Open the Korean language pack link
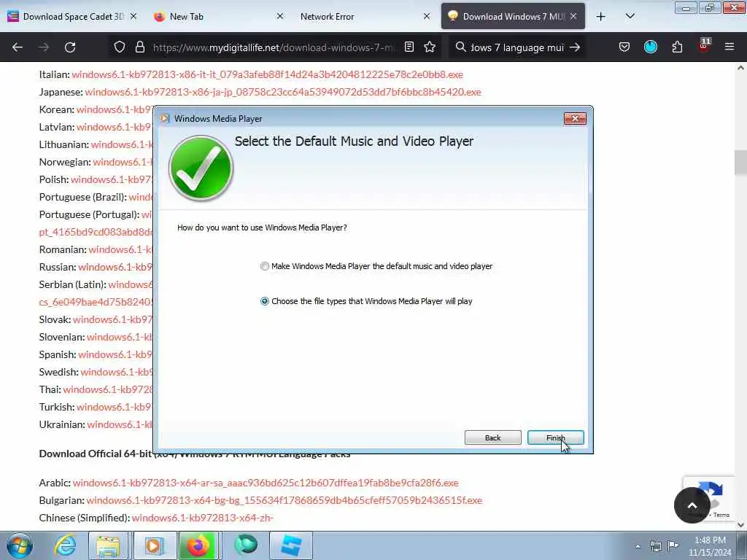747x560 pixels. pos(115,109)
